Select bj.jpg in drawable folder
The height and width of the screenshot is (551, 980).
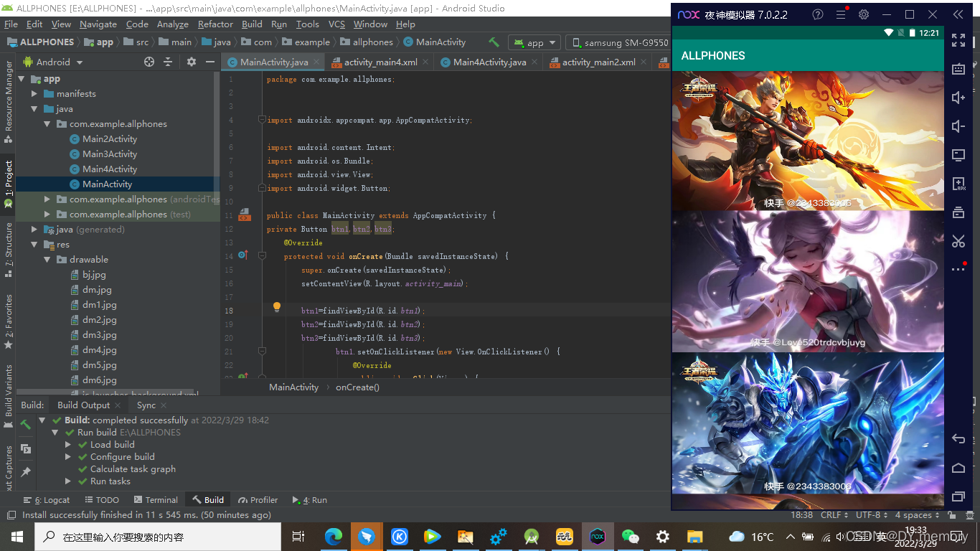pyautogui.click(x=93, y=275)
